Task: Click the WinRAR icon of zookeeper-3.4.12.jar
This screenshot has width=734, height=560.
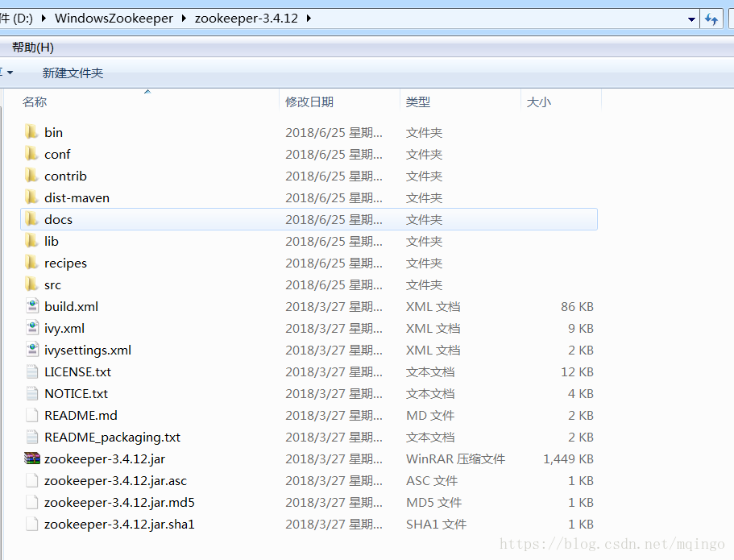Action: 32,458
